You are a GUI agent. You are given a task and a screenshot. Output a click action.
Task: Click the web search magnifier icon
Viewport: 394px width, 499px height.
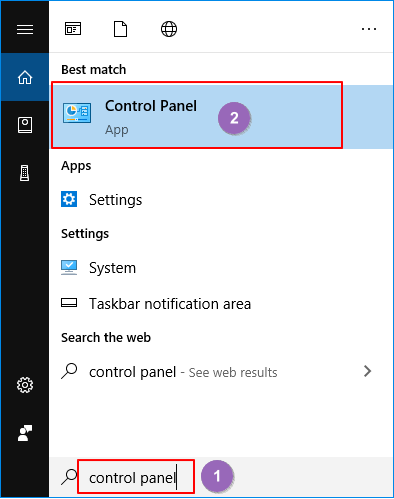[x=69, y=371]
